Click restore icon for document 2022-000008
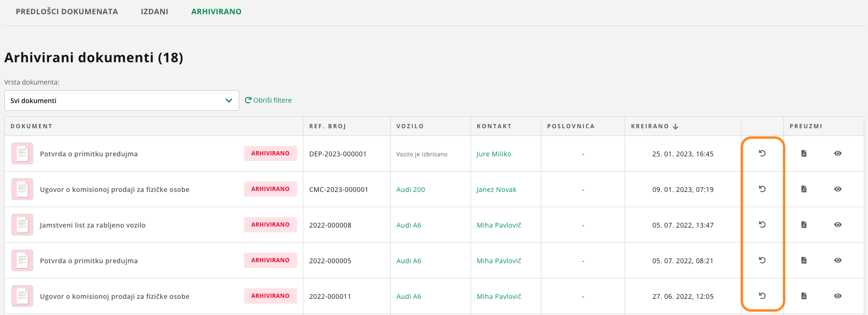 coord(762,225)
